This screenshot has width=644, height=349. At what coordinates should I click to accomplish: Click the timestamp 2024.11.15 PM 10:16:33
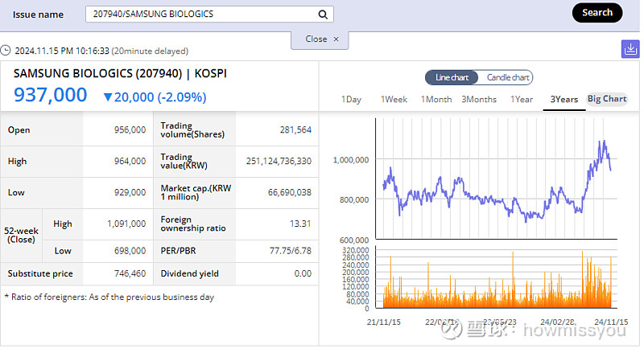point(62,51)
